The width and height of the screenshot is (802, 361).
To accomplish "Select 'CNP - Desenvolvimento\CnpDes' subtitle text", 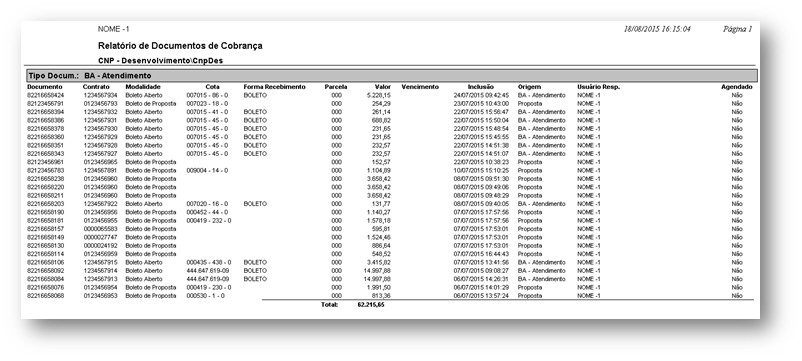I will click(x=161, y=60).
